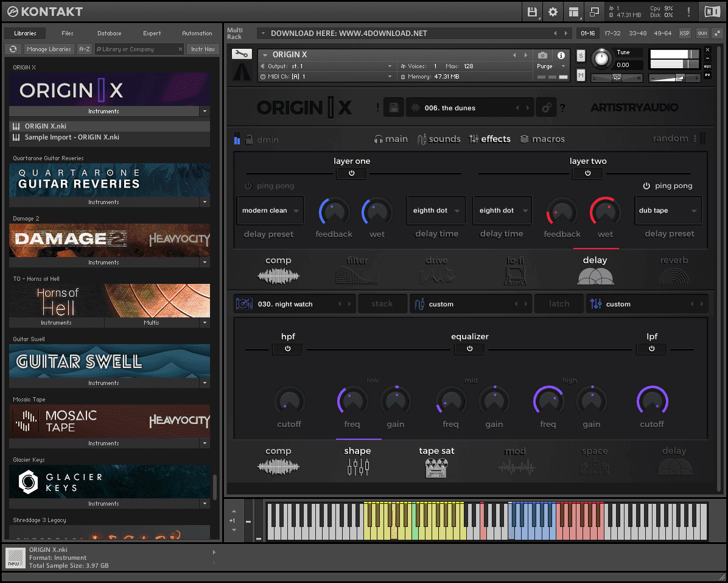This screenshot has width=728, height=583.
Task: Click the lpf cutoff knob
Action: tap(652, 401)
